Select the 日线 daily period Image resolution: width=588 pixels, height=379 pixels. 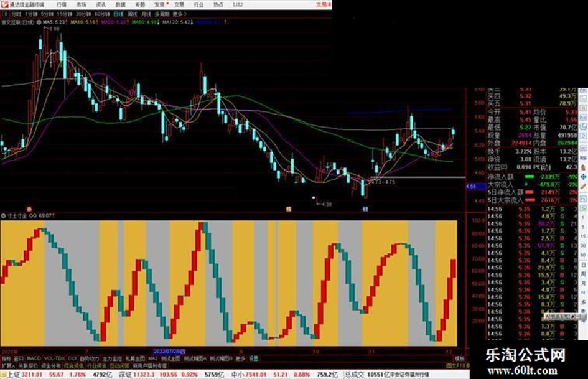118,14
